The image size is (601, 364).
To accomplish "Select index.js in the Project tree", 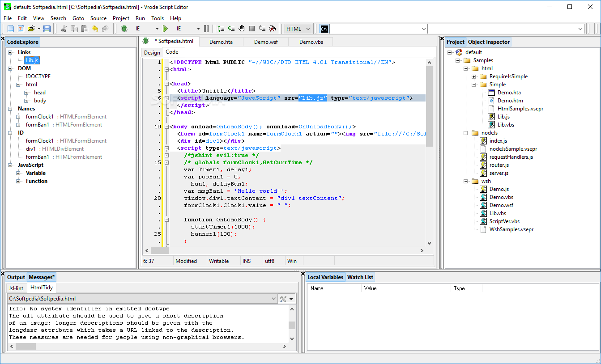I will [498, 141].
